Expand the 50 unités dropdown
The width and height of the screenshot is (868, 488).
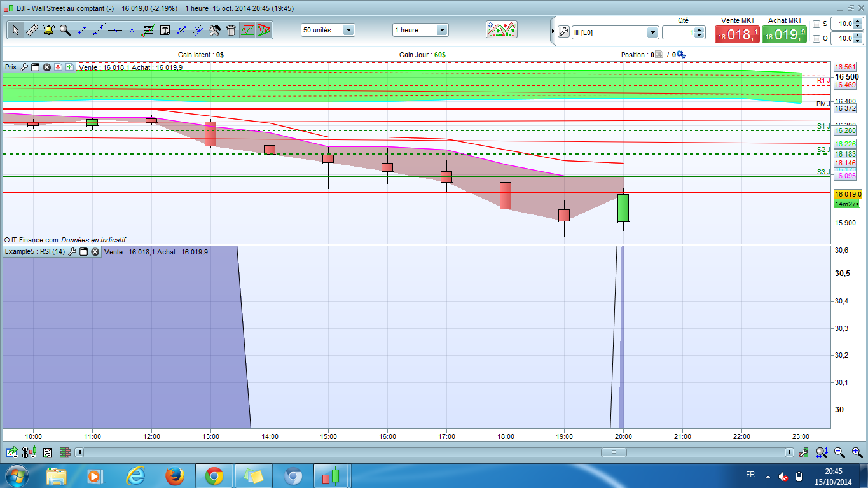tap(327, 30)
